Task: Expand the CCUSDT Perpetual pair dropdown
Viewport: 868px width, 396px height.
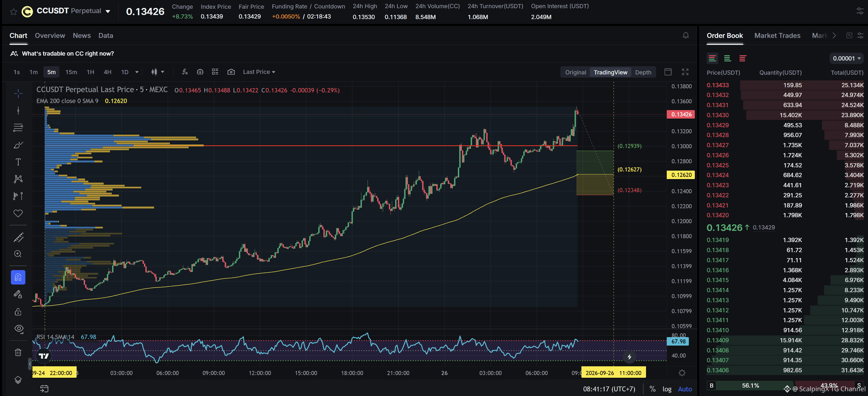Action: pos(108,11)
